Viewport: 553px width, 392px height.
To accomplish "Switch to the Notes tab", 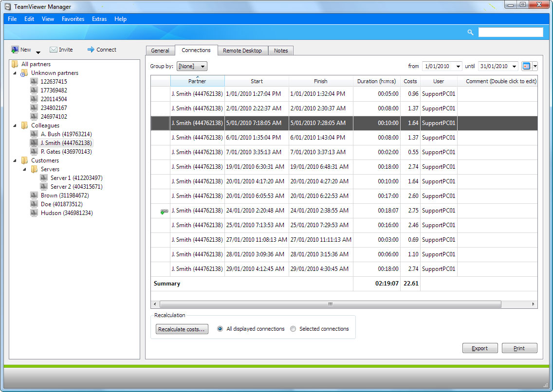I will [x=281, y=51].
